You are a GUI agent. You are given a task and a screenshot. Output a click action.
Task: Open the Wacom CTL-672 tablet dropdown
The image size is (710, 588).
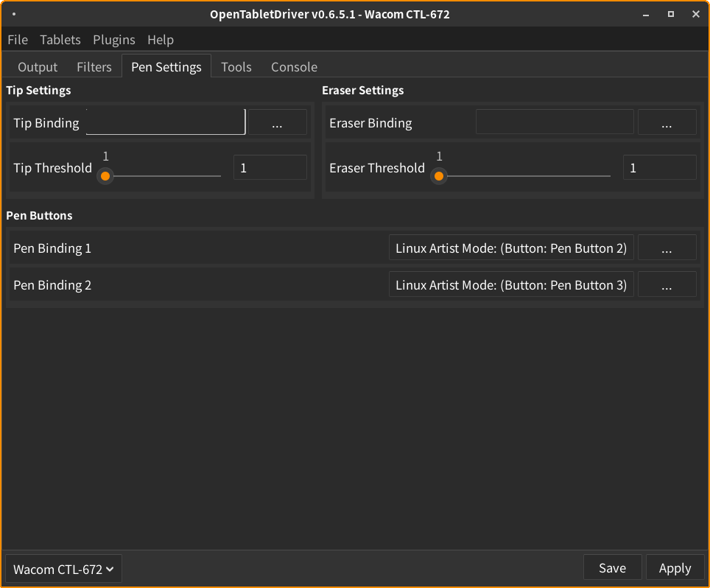tap(63, 569)
